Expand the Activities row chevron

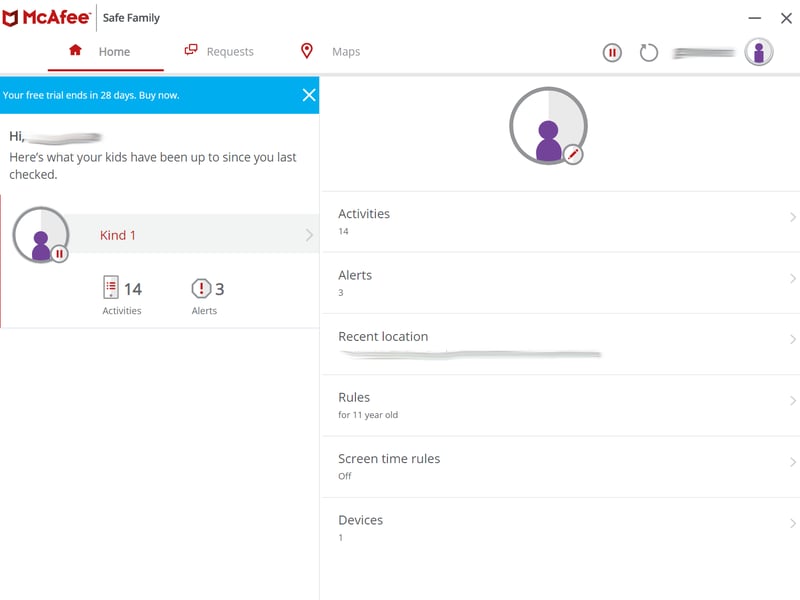(x=792, y=217)
